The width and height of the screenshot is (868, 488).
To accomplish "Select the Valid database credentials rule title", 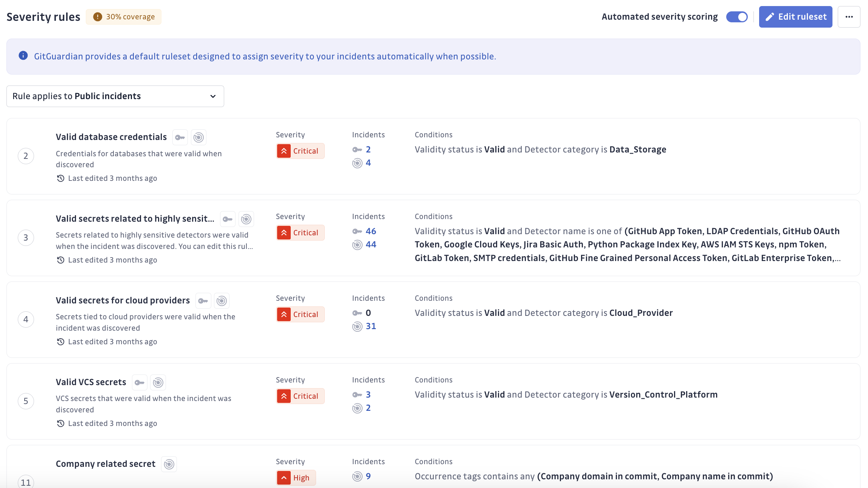I will 111,137.
